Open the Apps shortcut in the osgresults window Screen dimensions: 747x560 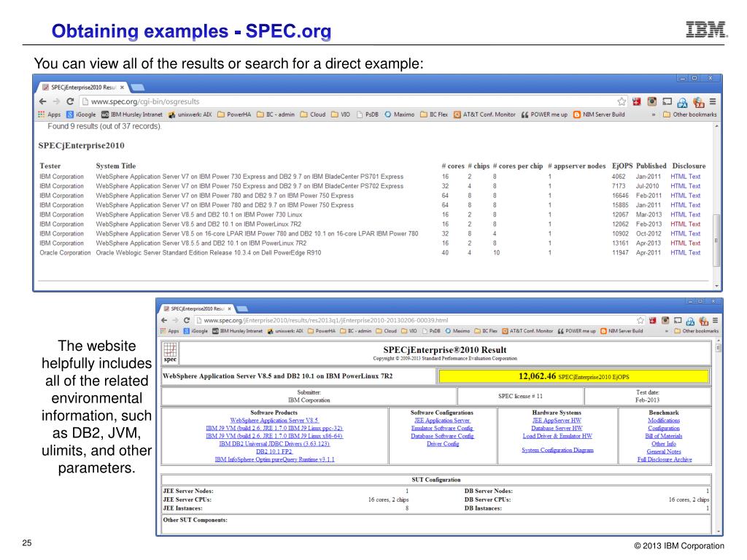coord(50,114)
